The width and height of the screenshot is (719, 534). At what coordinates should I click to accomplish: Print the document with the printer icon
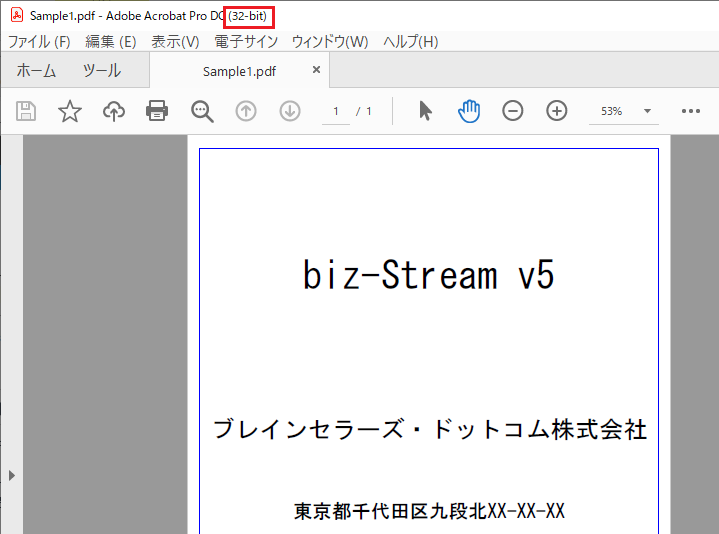(157, 111)
